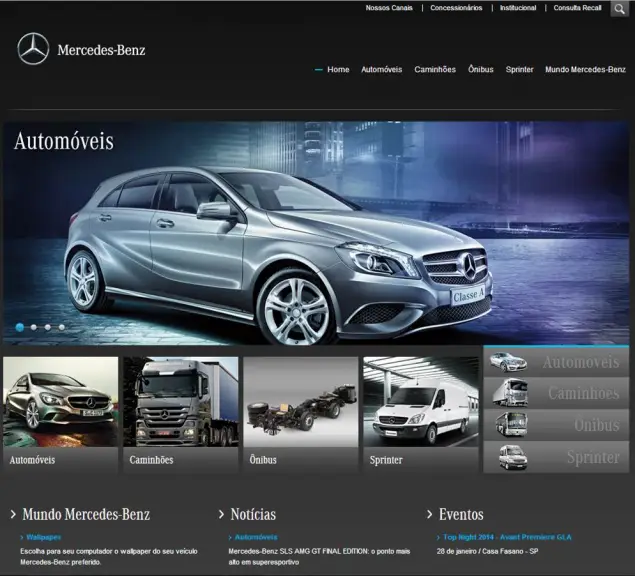Click the search magnifier icon
Image resolution: width=635 pixels, height=576 pixels.
tap(619, 9)
